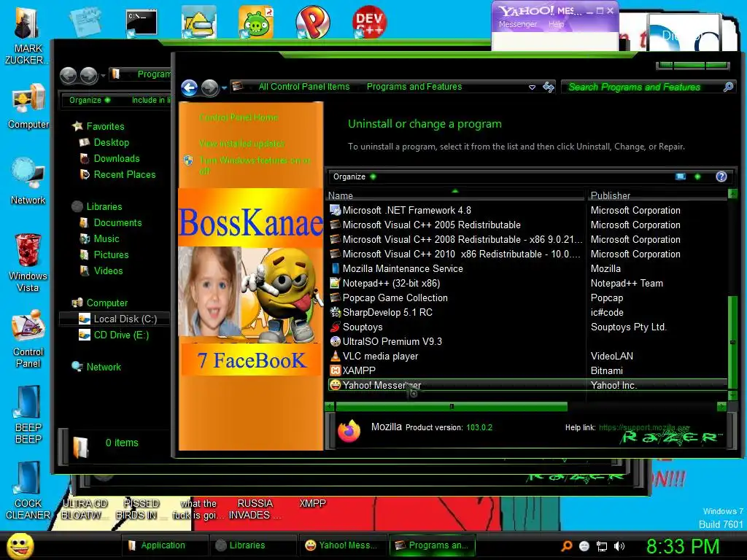Open the view options dropdown arrow
The height and width of the screenshot is (560, 747).
point(697,176)
